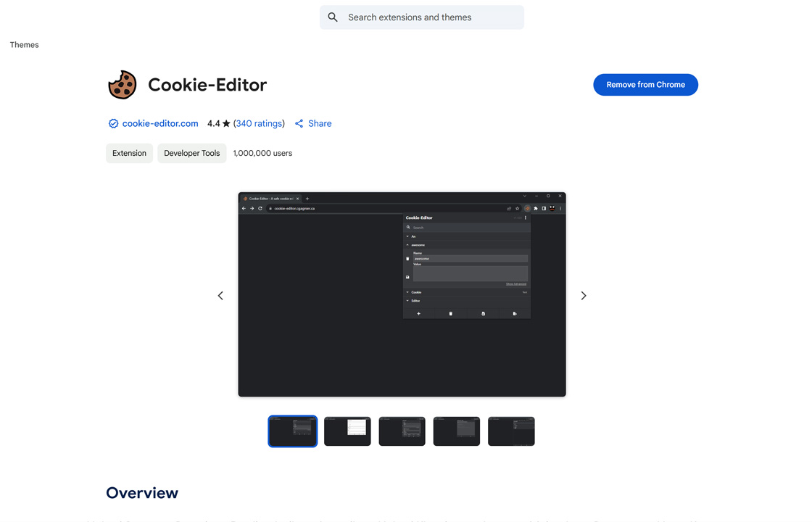
Task: Open the 340 ratings link
Action: tap(260, 123)
